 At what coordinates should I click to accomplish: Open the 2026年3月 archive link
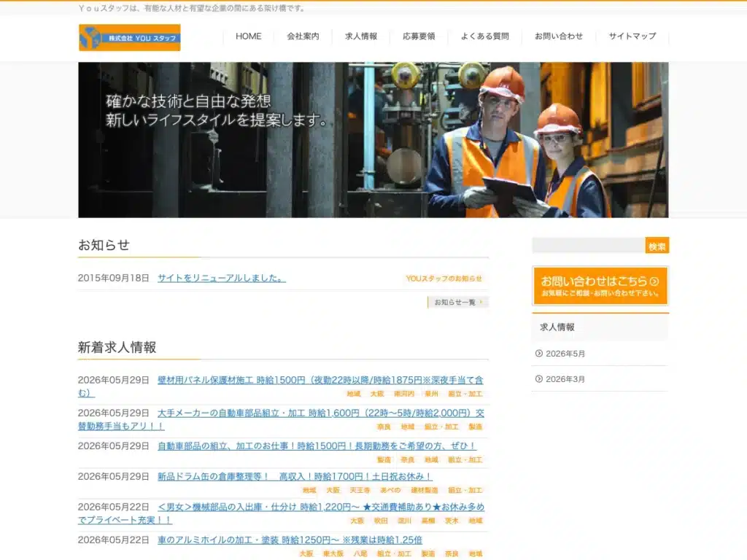[x=565, y=379]
